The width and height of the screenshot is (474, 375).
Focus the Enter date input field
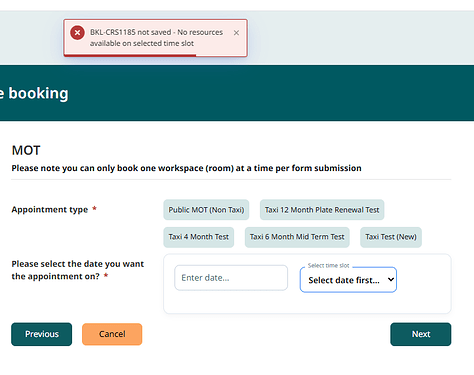tap(231, 278)
